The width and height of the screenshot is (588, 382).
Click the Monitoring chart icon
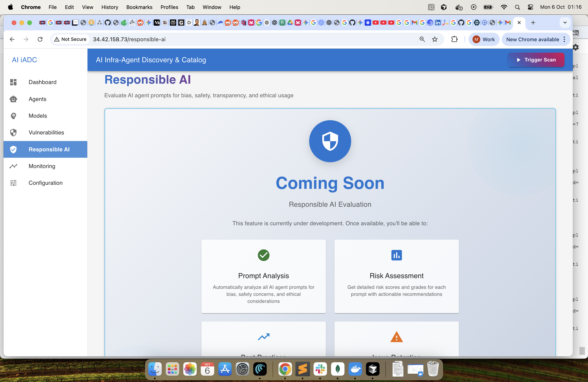[x=13, y=166]
